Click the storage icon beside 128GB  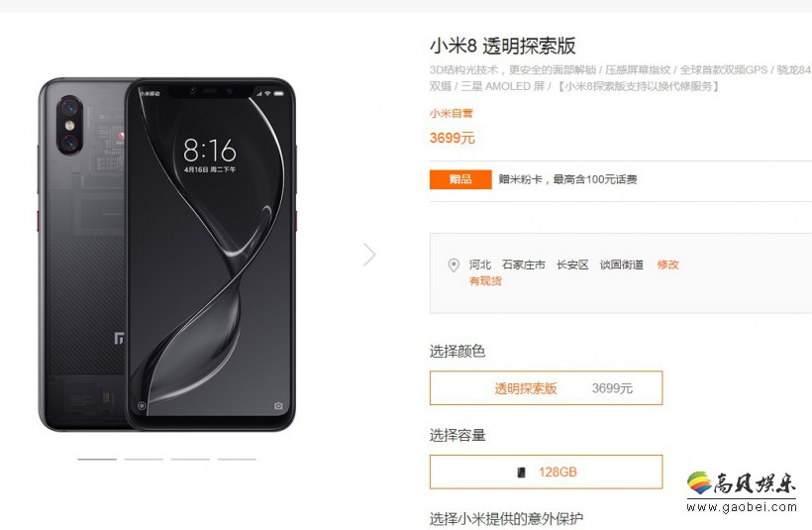pyautogui.click(x=522, y=472)
